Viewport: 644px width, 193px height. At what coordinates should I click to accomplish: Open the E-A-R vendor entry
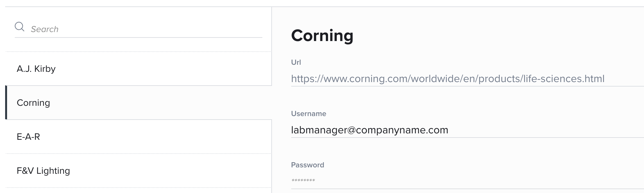(x=138, y=137)
